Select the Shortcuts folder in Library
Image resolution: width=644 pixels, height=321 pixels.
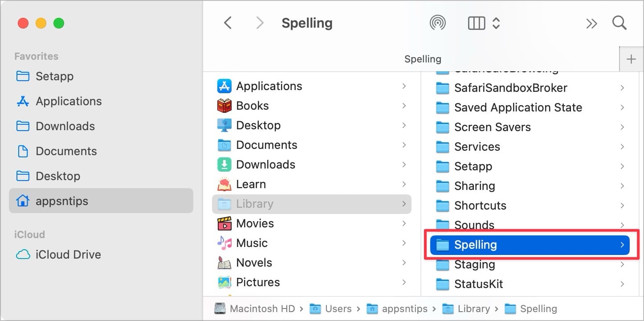pos(480,206)
